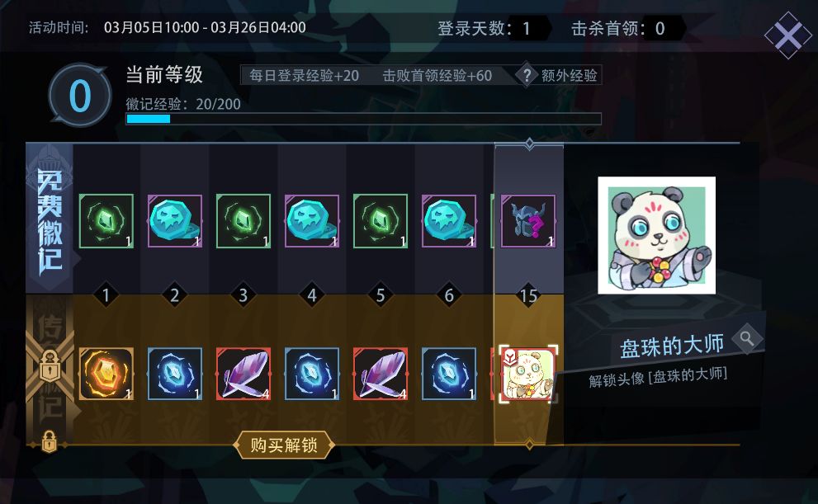Click the large panda avatar preview image
818x504 pixels.
tap(656, 235)
